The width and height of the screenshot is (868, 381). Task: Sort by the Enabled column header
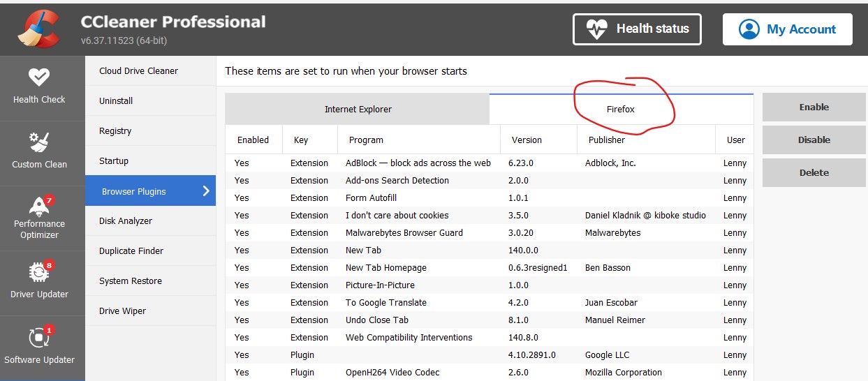coord(253,140)
